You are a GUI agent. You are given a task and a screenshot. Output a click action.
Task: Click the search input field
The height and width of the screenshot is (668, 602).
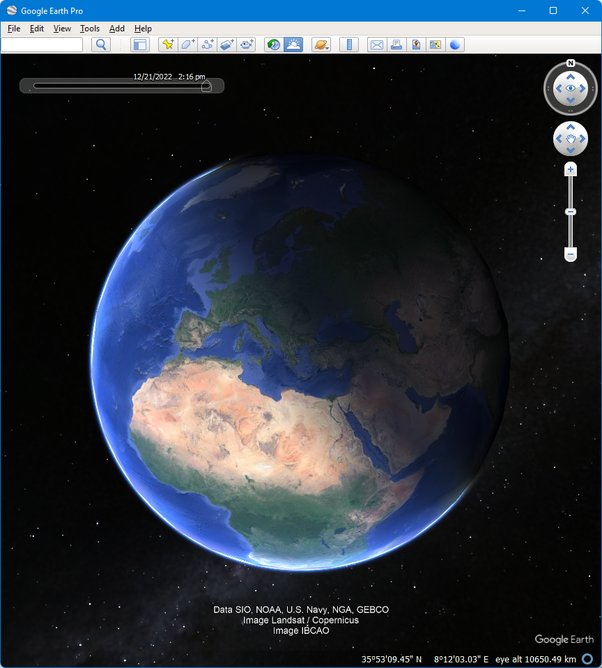pos(42,44)
